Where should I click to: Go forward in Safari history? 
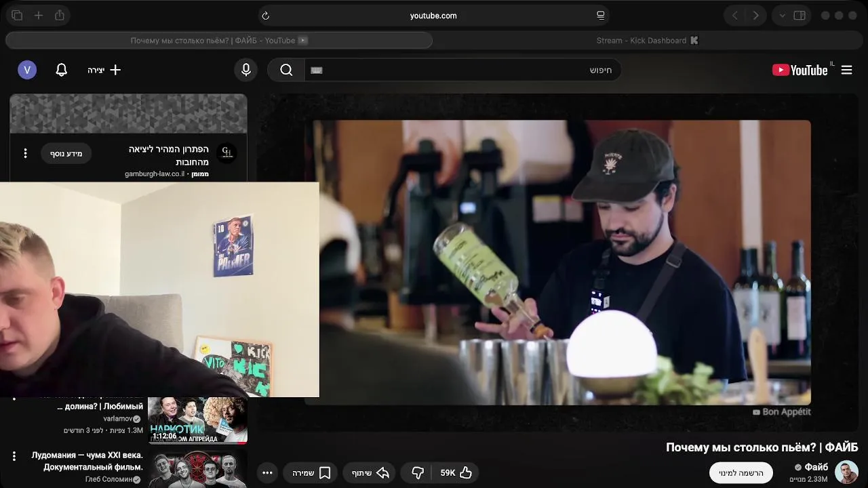755,16
